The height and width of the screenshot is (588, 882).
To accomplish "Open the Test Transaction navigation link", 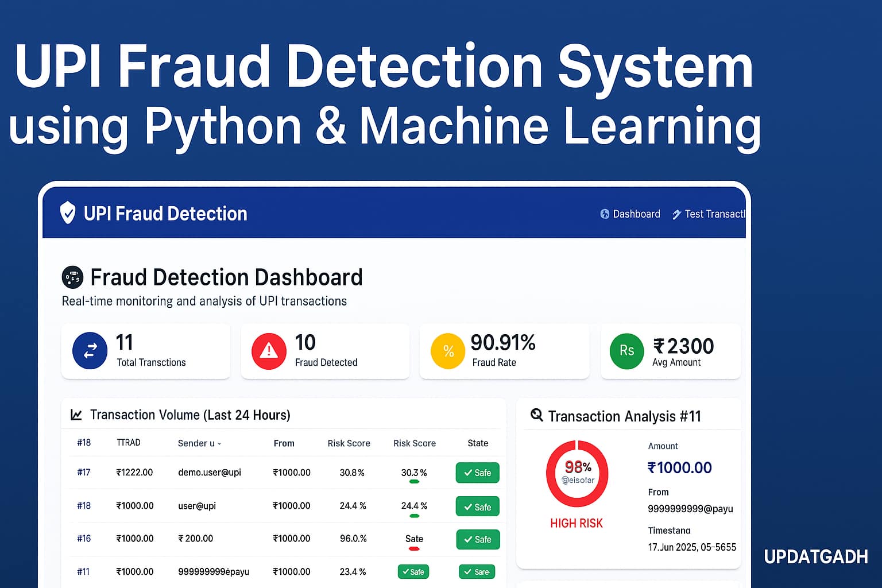I will click(x=710, y=214).
